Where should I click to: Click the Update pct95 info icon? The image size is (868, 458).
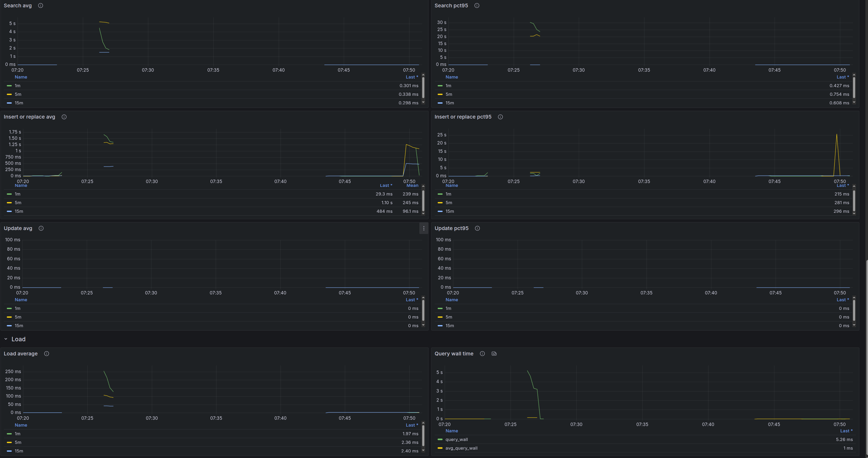[477, 228]
